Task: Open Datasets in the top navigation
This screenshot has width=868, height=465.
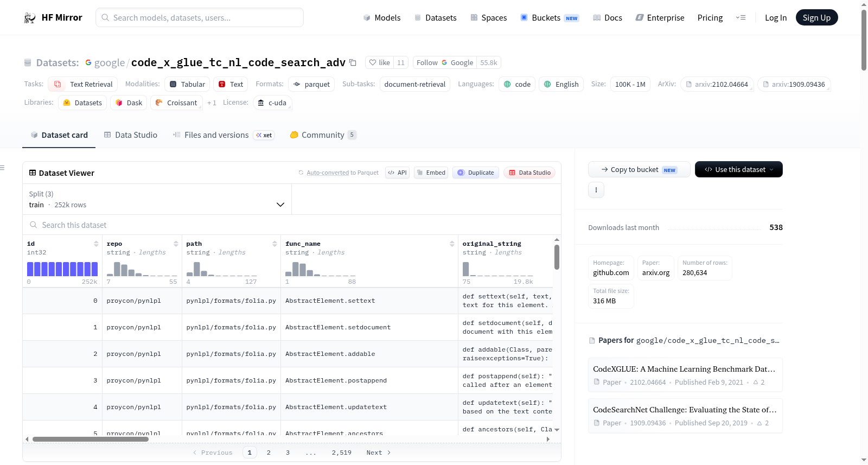Action: click(435, 17)
